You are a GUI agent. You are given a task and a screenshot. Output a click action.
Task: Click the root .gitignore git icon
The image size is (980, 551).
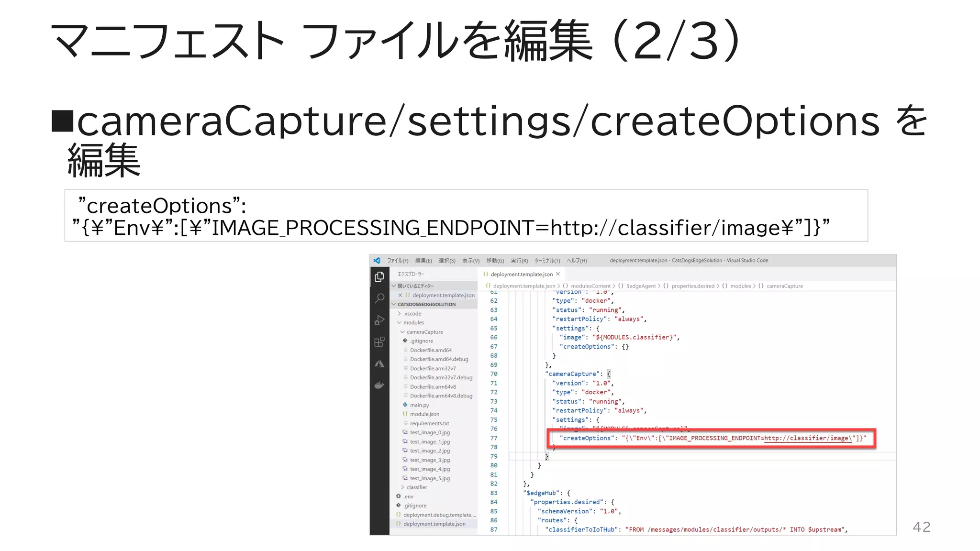(399, 506)
